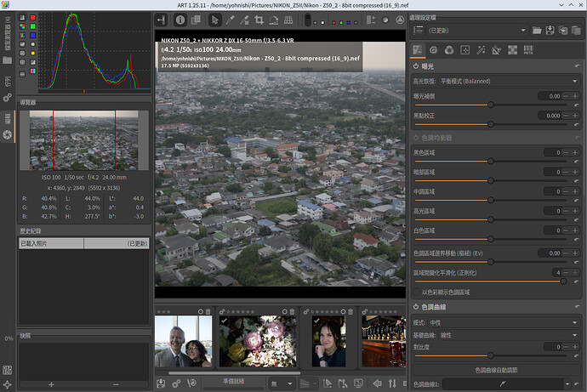Select the flower bouquet filmstrip thumbnail
This screenshot has width=587, height=392.
coord(256,341)
